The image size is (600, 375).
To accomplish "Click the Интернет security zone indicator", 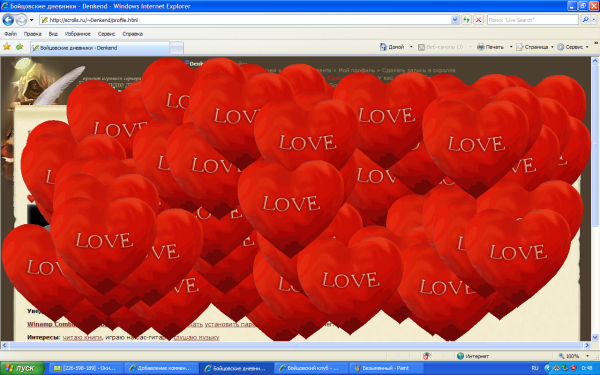I will (x=473, y=356).
